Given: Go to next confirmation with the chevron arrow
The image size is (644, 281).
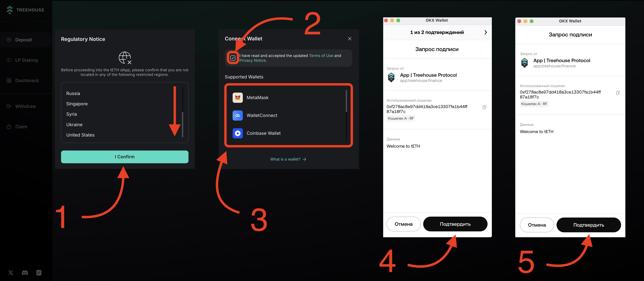Looking at the screenshot, I should [x=485, y=32].
